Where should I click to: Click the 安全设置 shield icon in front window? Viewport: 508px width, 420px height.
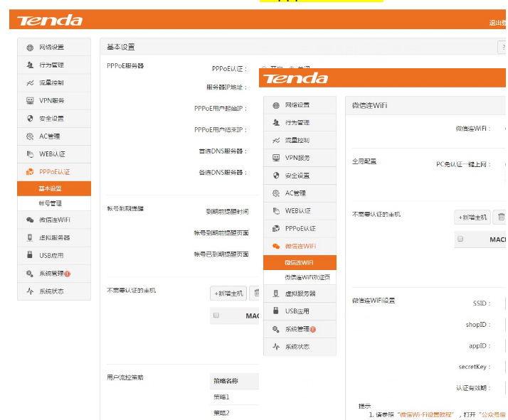tap(276, 176)
